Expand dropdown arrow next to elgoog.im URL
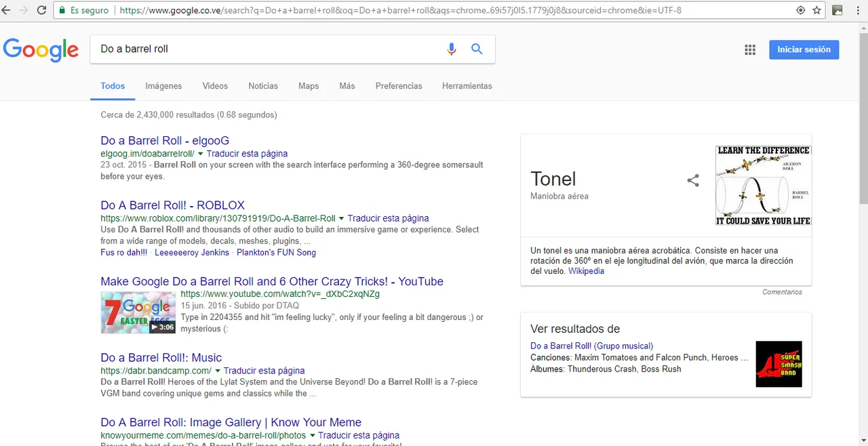The height and width of the screenshot is (446, 868). 201,154
